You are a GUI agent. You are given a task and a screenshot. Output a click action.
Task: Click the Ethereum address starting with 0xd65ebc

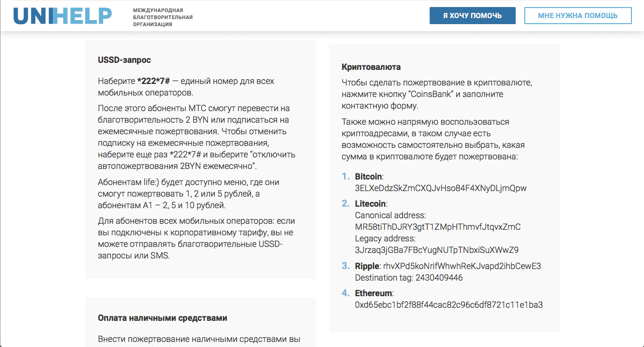(x=448, y=305)
